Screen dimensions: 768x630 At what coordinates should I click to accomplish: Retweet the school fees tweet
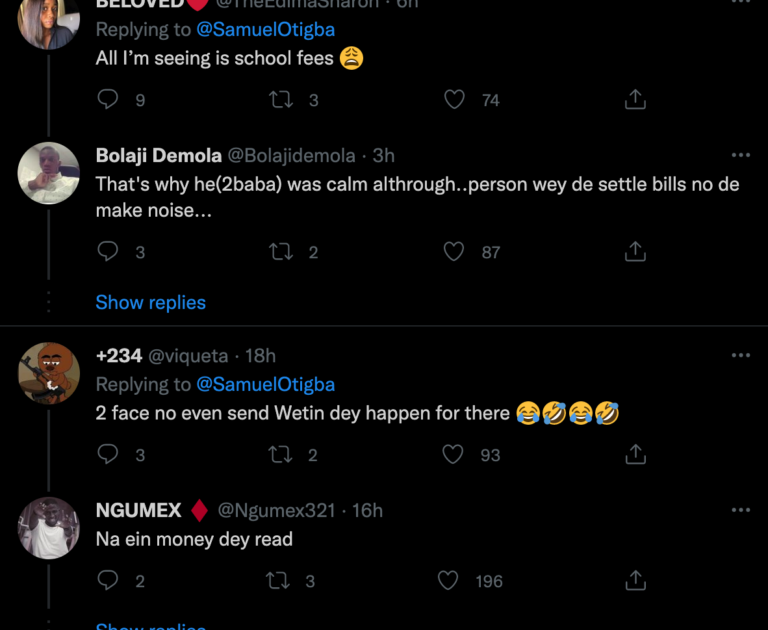pos(281,99)
